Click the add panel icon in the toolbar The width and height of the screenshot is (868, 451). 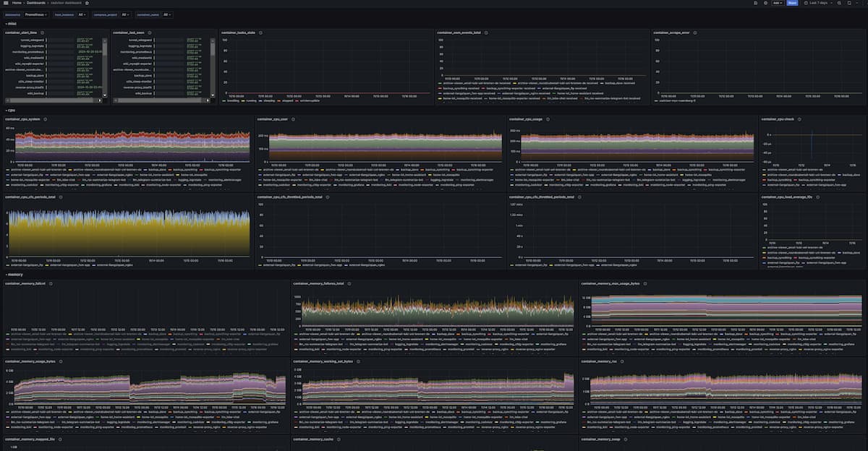pyautogui.click(x=755, y=3)
